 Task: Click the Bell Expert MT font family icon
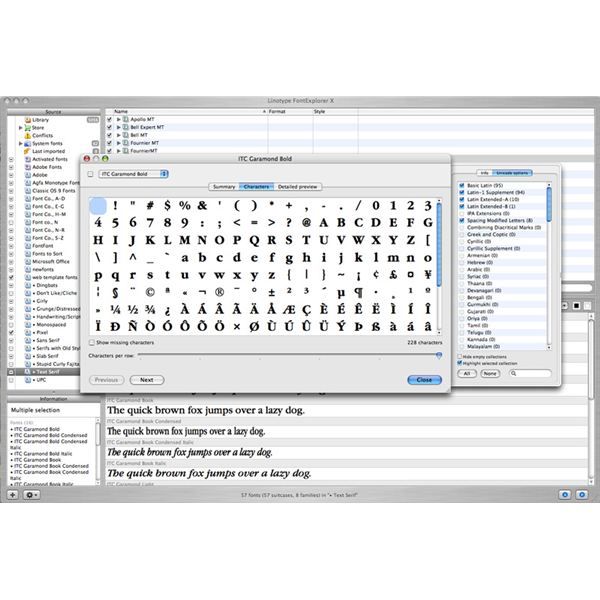(126, 127)
